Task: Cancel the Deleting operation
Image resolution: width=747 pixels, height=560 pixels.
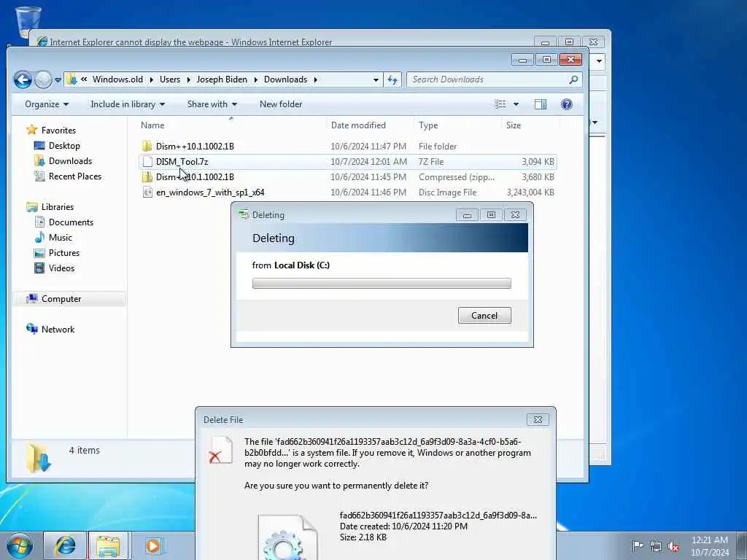Action: 484,315
